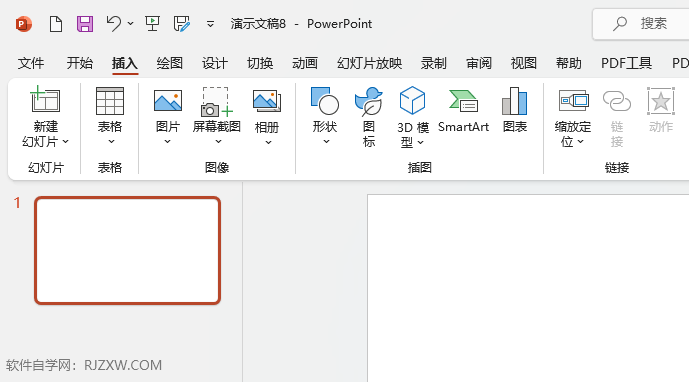Viewport: 689px width, 382px height.
Task: Switch to the 录制 tab
Action: coord(434,63)
